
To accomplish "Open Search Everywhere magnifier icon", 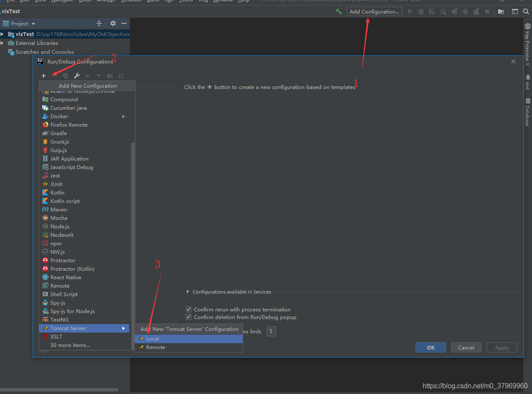I will [x=526, y=11].
